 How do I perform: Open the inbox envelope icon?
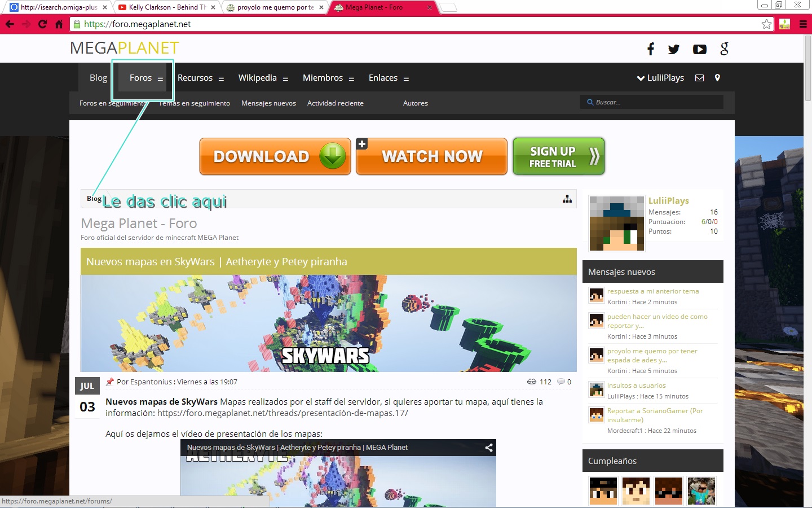700,78
